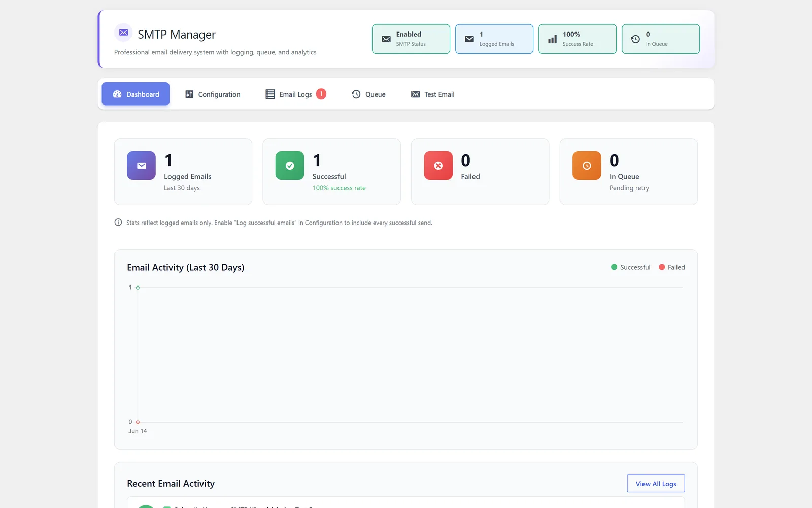812x508 pixels.
Task: Click the Configuration sliders icon
Action: click(x=189, y=94)
